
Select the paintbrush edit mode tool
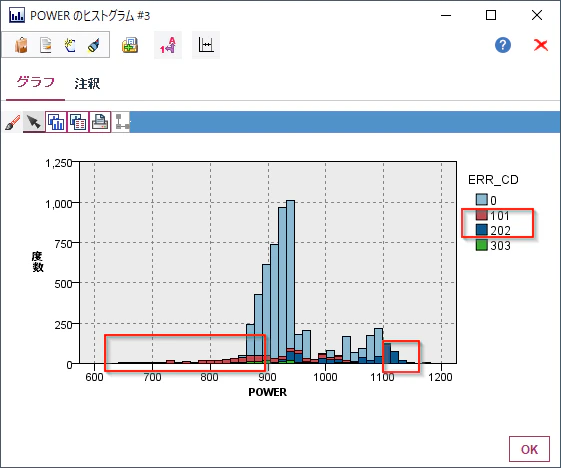pos(13,122)
